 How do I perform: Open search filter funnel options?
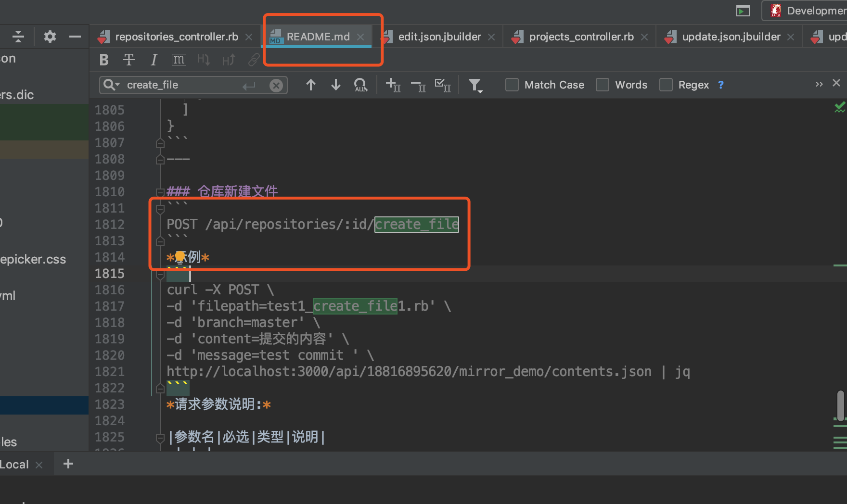475,86
